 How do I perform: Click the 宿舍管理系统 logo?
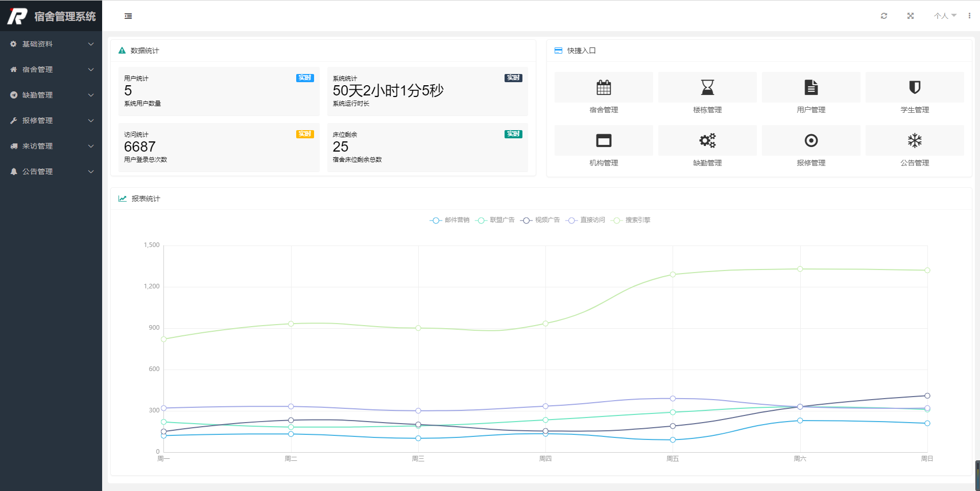51,16
